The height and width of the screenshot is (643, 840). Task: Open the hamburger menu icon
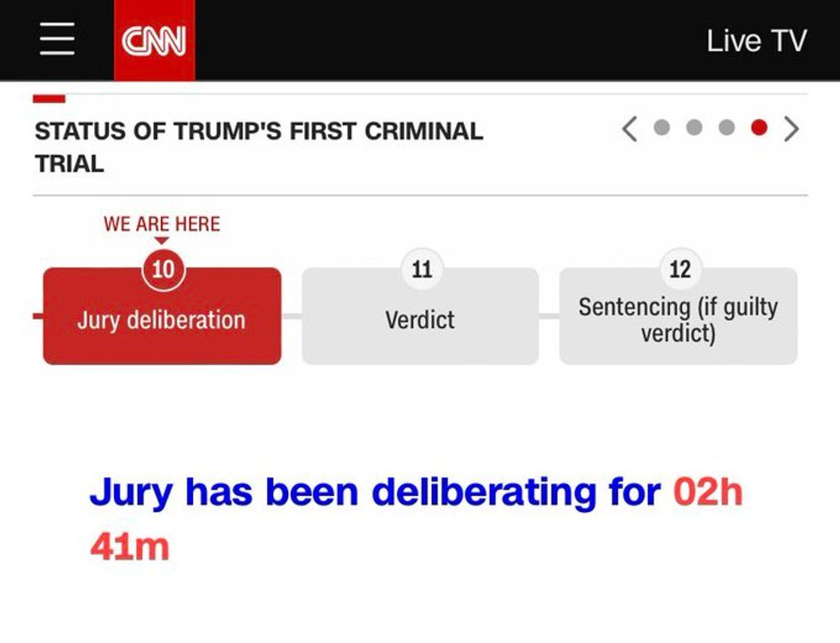point(57,40)
